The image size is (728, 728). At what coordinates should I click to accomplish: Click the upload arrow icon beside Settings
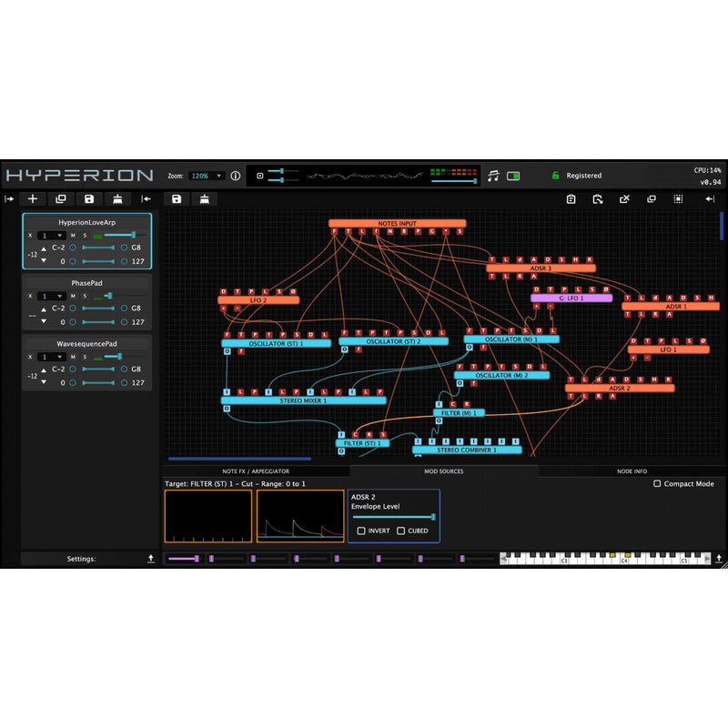[150, 559]
